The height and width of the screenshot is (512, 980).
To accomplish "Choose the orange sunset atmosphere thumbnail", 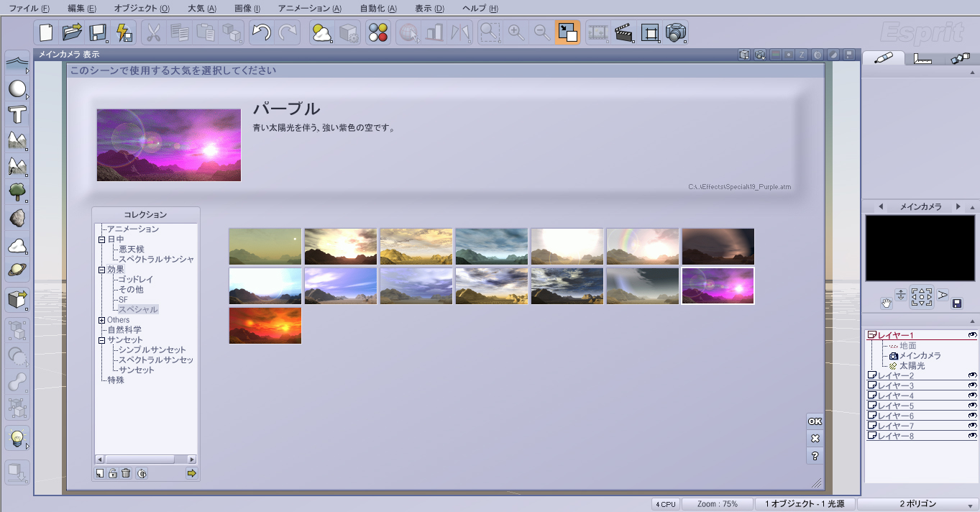I will [x=265, y=326].
